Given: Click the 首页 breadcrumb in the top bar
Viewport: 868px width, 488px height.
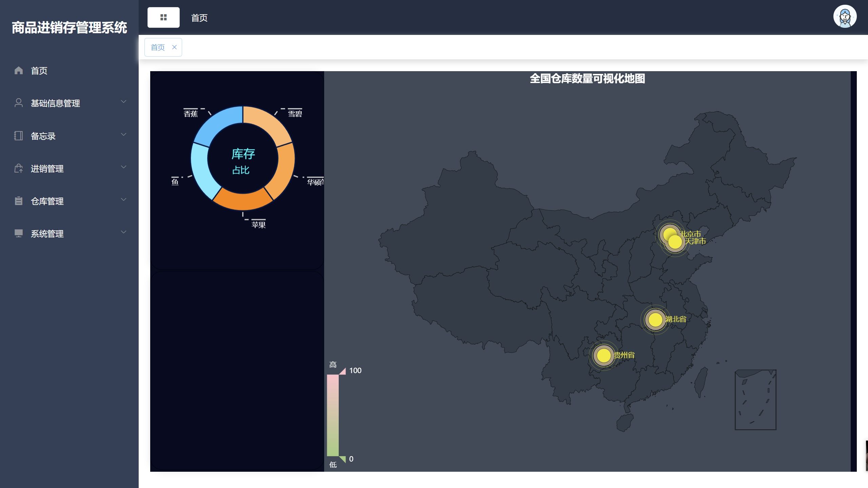Looking at the screenshot, I should [200, 18].
